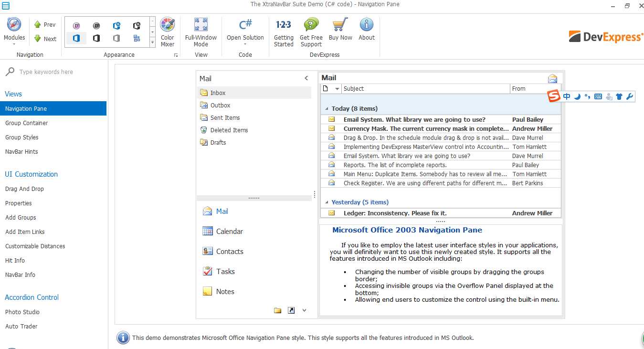The image size is (644, 349).
Task: Open the mail icon column filter dropdown
Action: click(337, 89)
